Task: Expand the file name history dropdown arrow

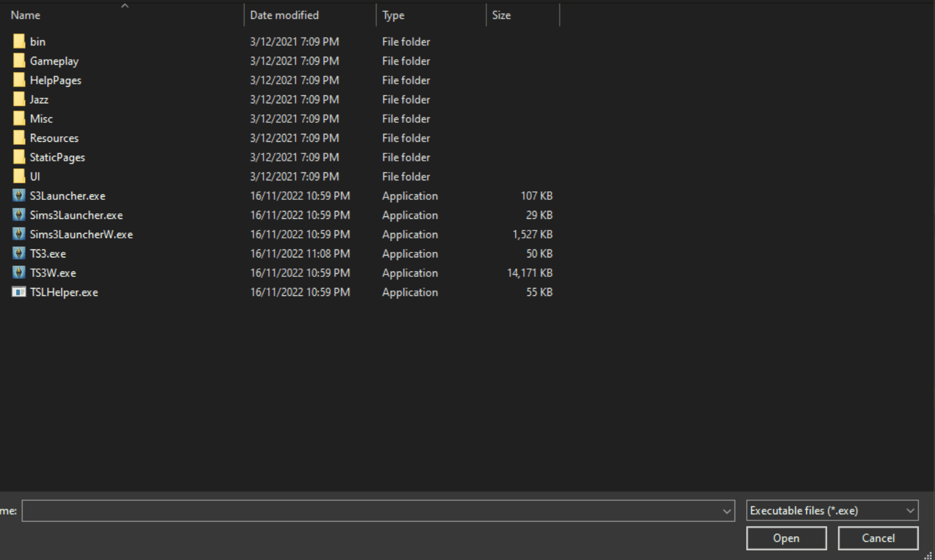Action: click(x=726, y=511)
